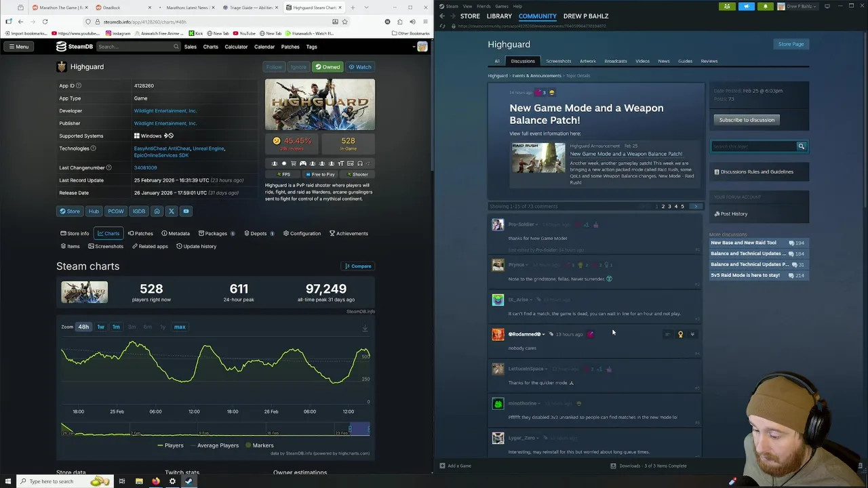Switch to the Packages tab
The width and height of the screenshot is (868, 488).
pyautogui.click(x=216, y=234)
